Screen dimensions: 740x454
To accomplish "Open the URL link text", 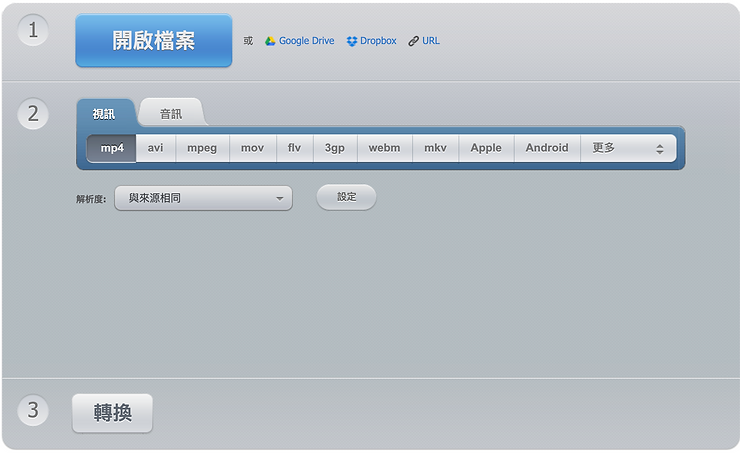I will coord(431,41).
